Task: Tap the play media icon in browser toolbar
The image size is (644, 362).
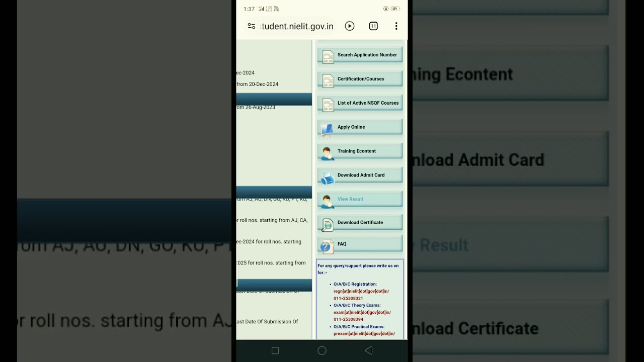Action: click(350, 26)
